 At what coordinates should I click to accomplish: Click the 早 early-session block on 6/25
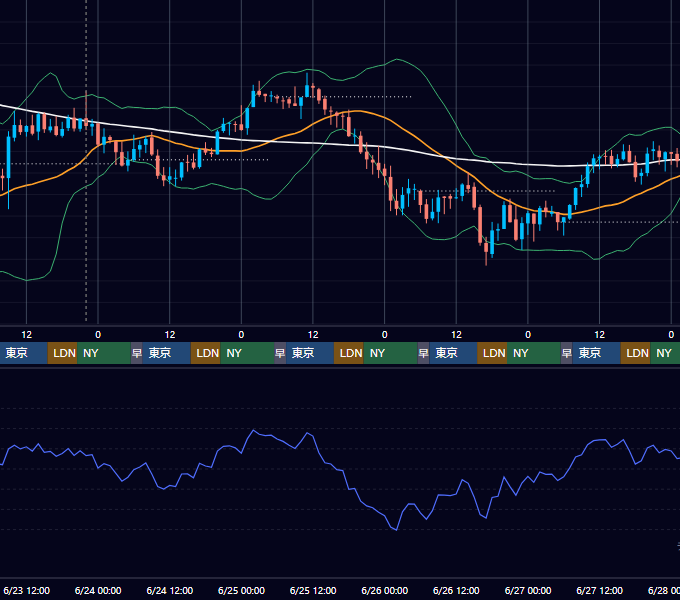click(280, 353)
